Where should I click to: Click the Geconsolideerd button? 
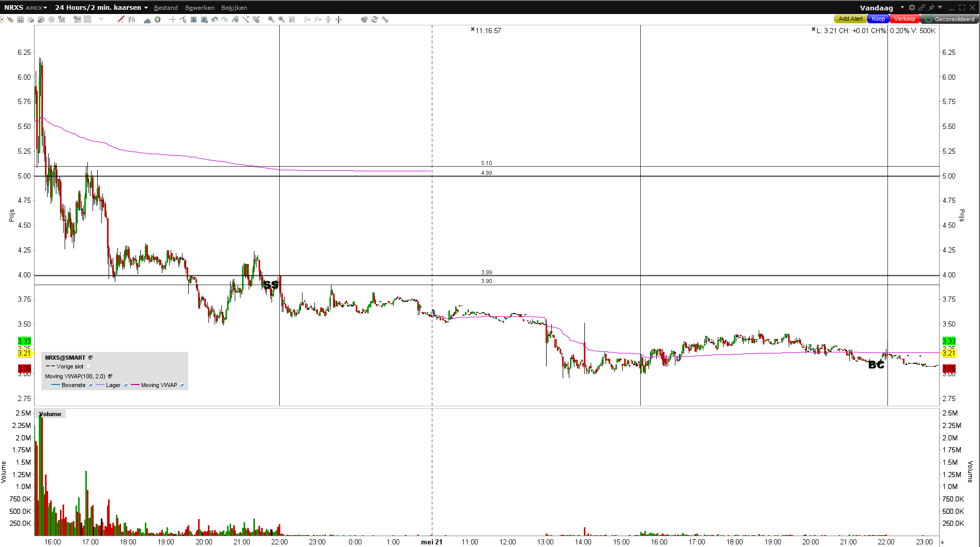pos(950,19)
